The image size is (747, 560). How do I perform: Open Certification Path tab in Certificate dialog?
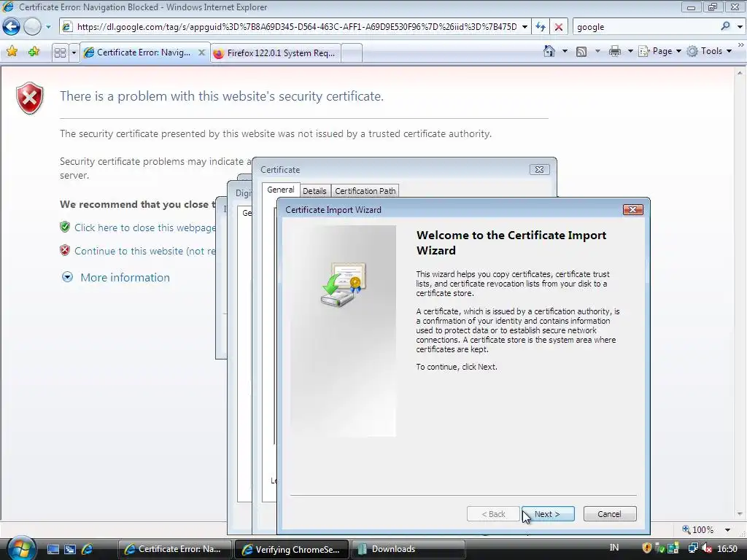pos(365,191)
